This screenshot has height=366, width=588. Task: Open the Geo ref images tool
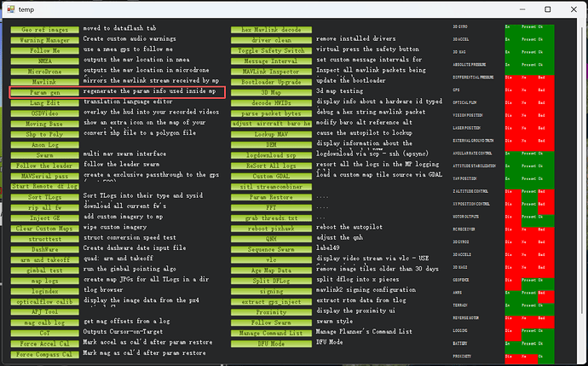click(x=44, y=30)
